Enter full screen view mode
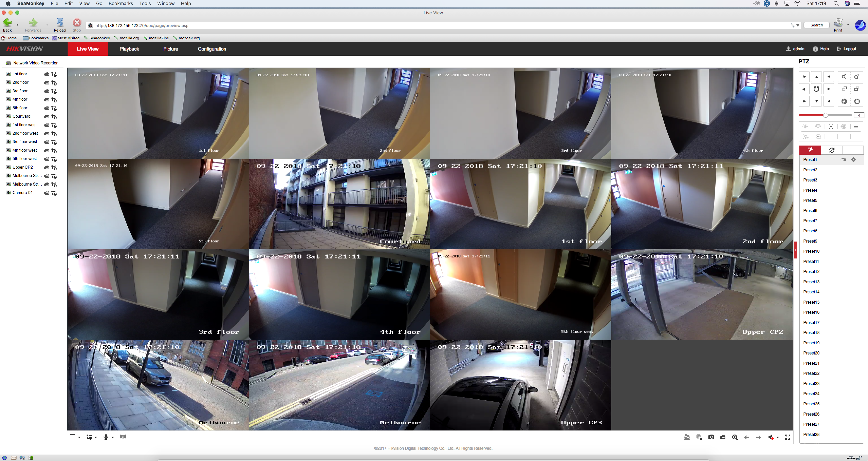 [x=788, y=437]
